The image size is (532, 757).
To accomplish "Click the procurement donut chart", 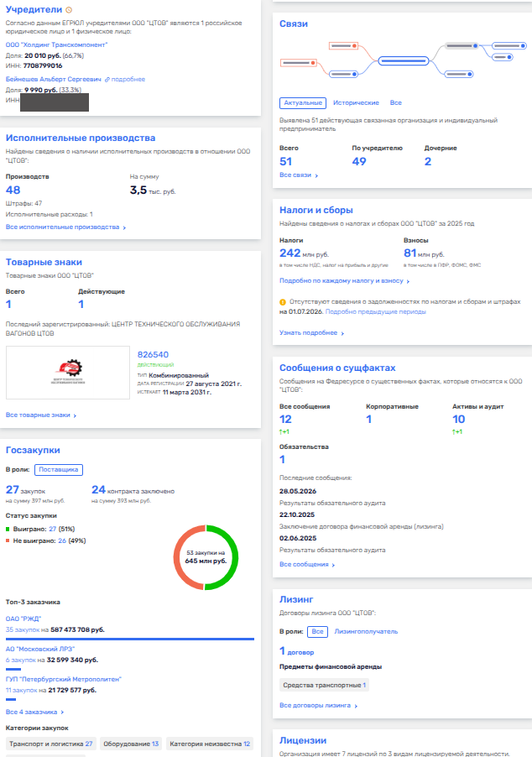I will (x=206, y=557).
